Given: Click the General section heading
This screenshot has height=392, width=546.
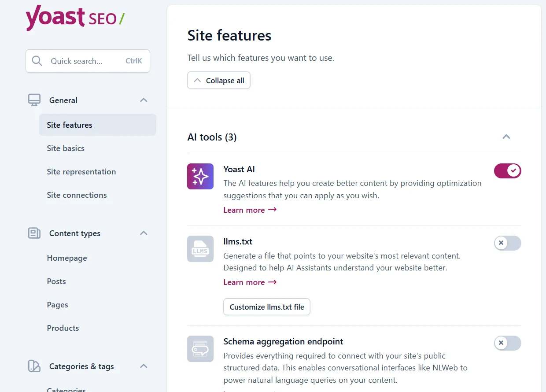Looking at the screenshot, I should click(x=63, y=100).
